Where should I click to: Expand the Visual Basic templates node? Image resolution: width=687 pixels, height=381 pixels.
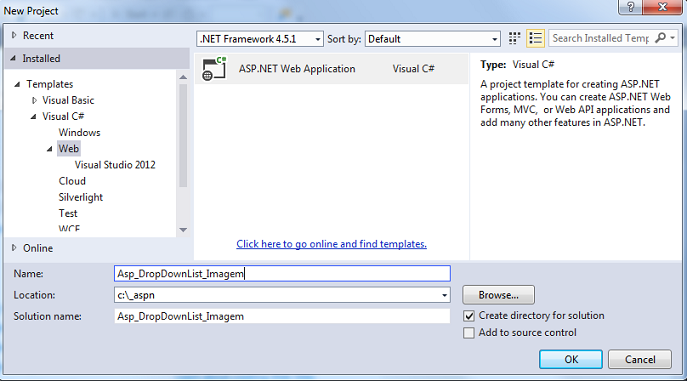pyautogui.click(x=34, y=100)
